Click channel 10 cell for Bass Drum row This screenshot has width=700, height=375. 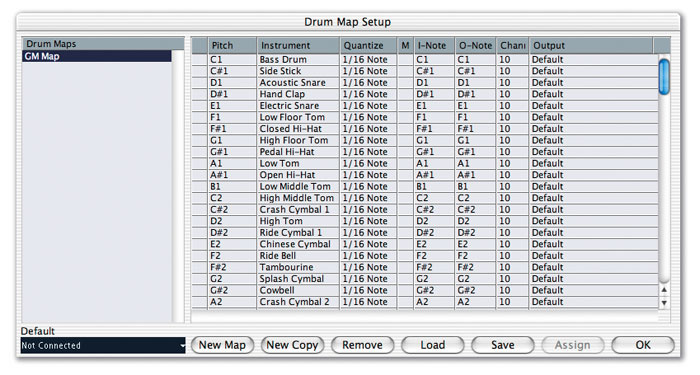[x=512, y=60]
